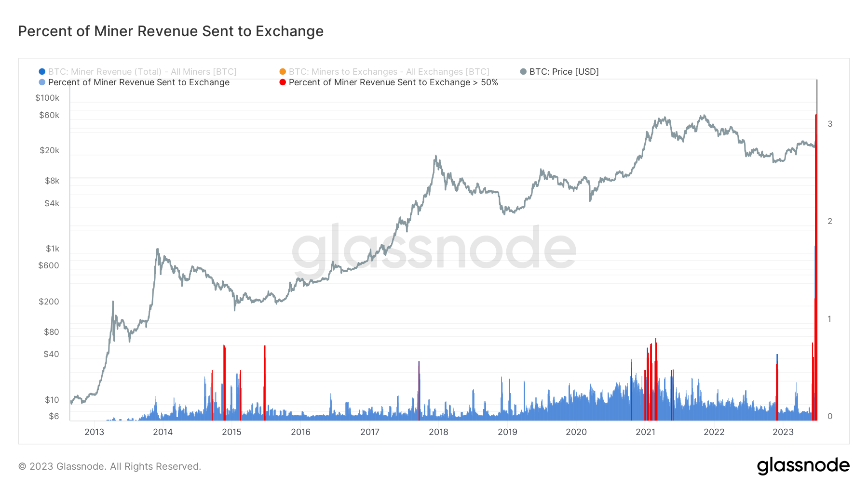The width and height of the screenshot is (868, 488).
Task: Click the 2020 x-axis label
Action: tap(576, 432)
